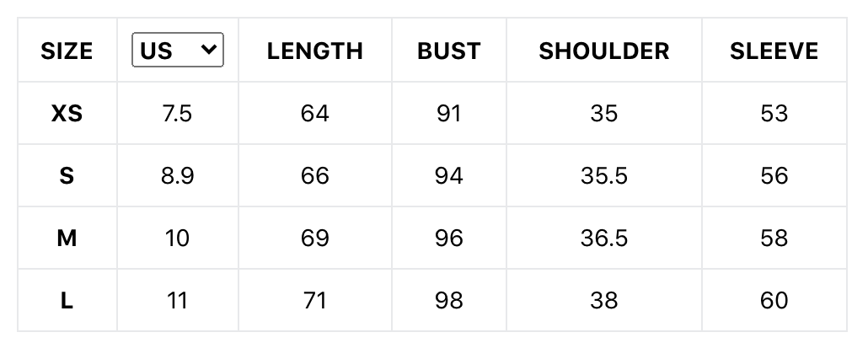Click the SLEEVE column header
Viewport: 868px width, 359px height.
pyautogui.click(x=774, y=51)
